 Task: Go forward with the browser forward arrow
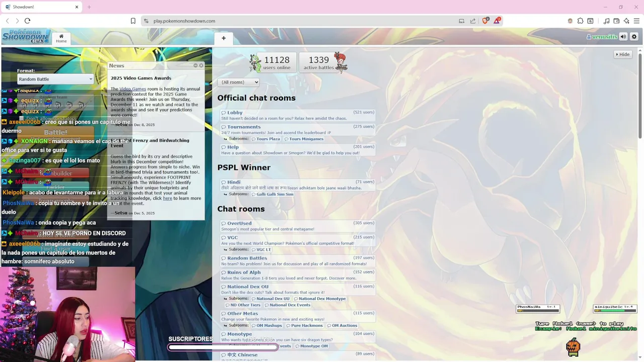tap(17, 21)
